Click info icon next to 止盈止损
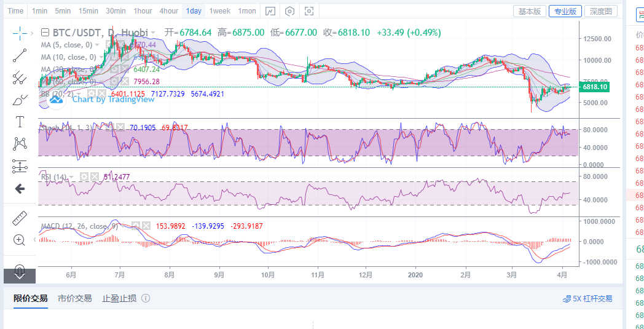The image size is (644, 329). (146, 299)
